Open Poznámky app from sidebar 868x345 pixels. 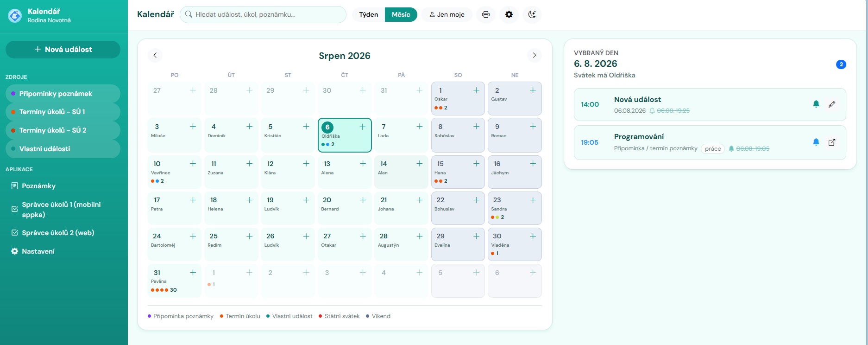coord(63,186)
